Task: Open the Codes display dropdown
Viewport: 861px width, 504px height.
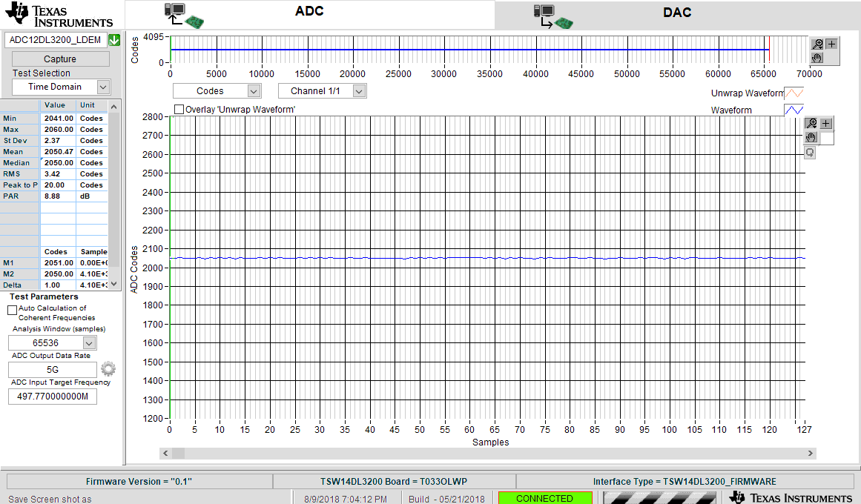Action: coord(217,90)
